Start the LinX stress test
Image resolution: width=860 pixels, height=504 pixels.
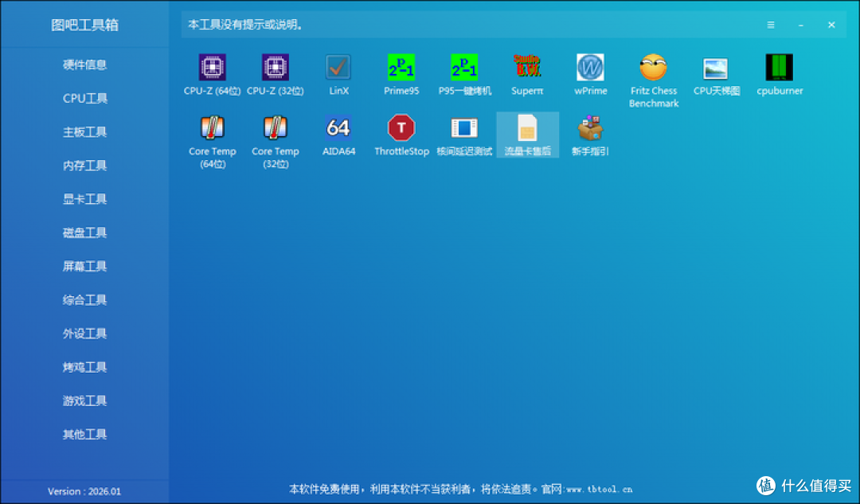coord(338,75)
